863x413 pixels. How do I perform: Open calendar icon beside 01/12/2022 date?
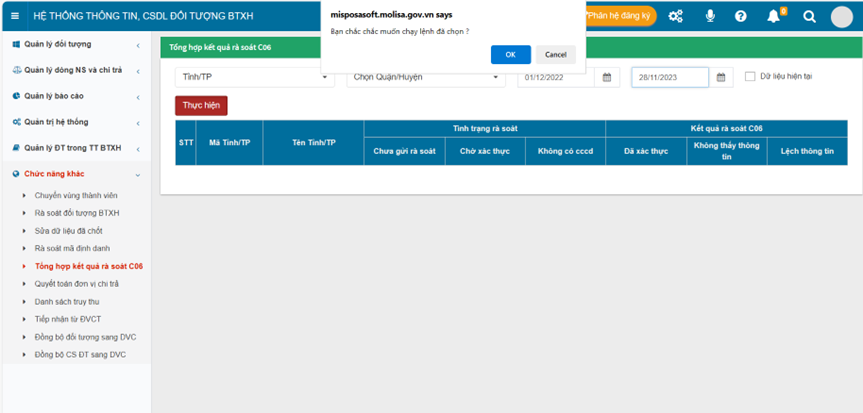(607, 78)
